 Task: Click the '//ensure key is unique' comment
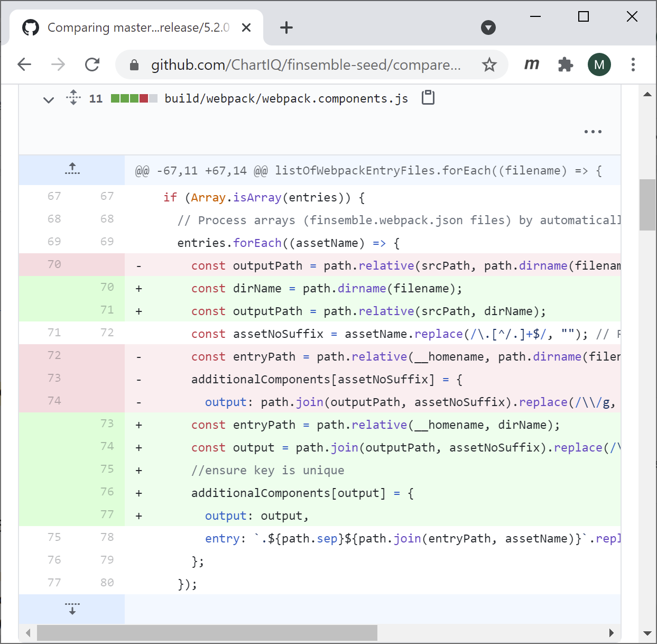(x=267, y=470)
